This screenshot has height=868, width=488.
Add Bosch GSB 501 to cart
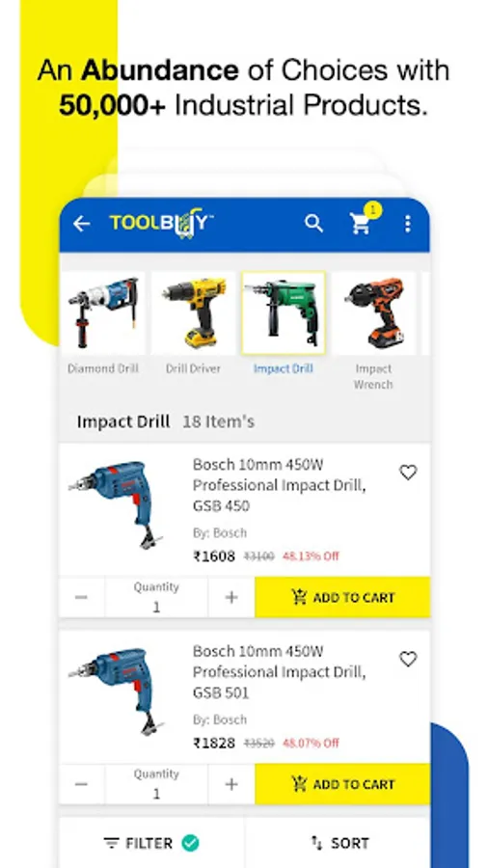coord(342,784)
